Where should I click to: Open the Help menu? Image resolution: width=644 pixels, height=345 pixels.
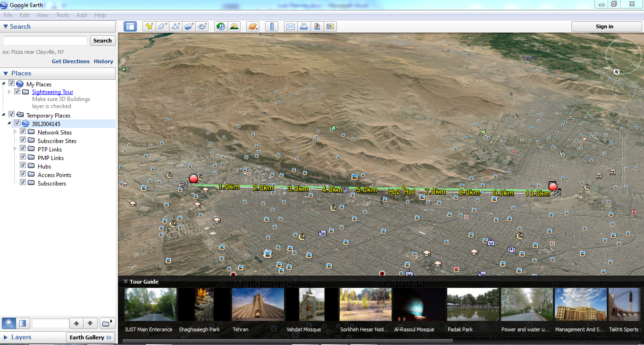pyautogui.click(x=100, y=15)
